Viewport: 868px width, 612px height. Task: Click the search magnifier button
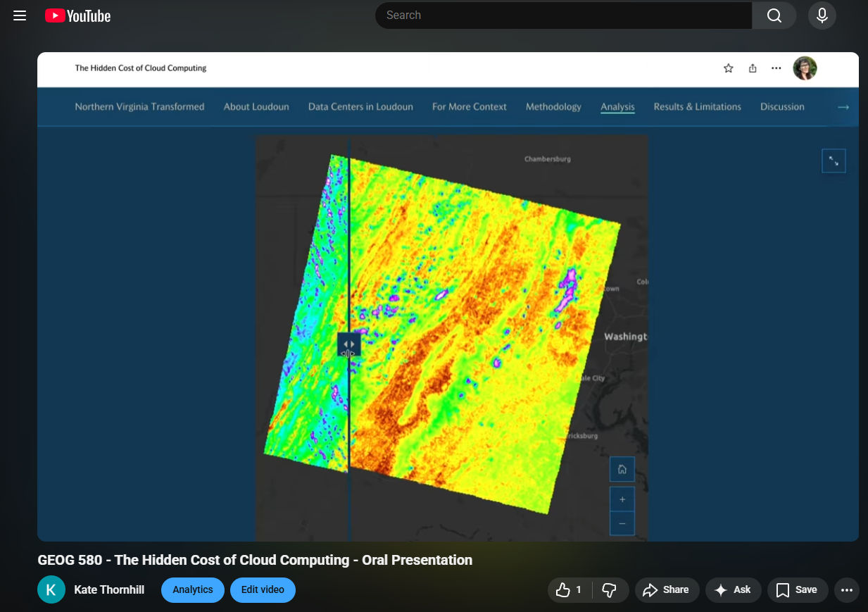point(774,15)
